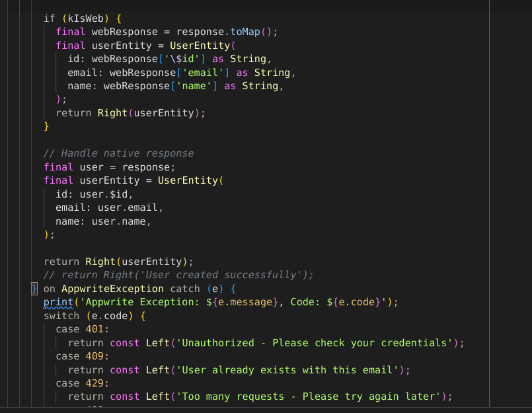Image resolution: width=532 pixels, height=413 pixels.
Task: Click webResponse in the "final webResponse =" declaration
Action: click(125, 32)
